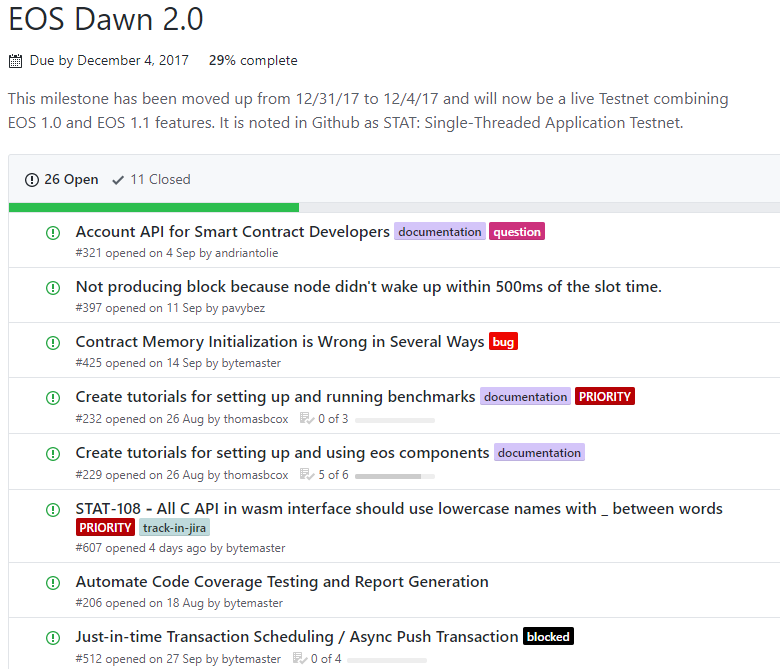This screenshot has width=780, height=669.
Task: Click open-issue icon for Not producing block issue
Action: point(53,287)
